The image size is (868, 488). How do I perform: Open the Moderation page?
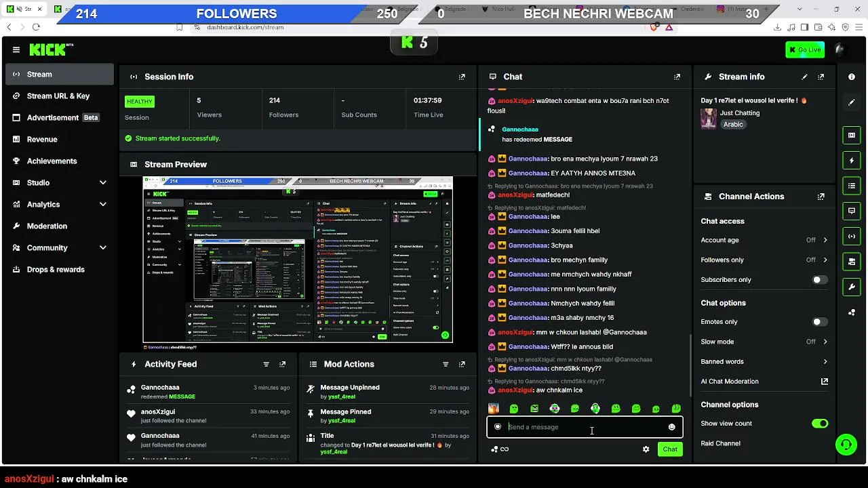coord(60,226)
